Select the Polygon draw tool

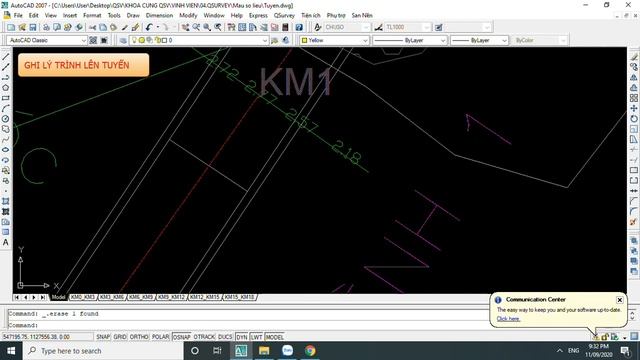[x=6, y=87]
